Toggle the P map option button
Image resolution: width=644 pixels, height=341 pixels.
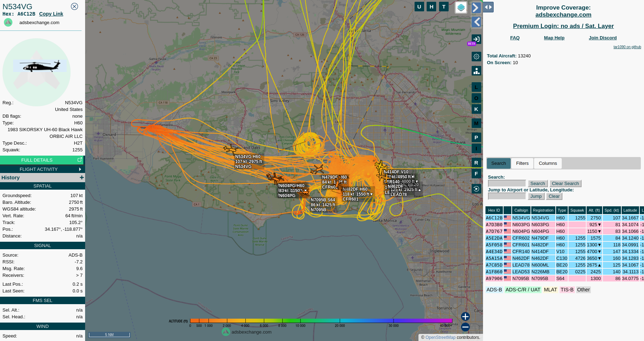click(x=476, y=138)
